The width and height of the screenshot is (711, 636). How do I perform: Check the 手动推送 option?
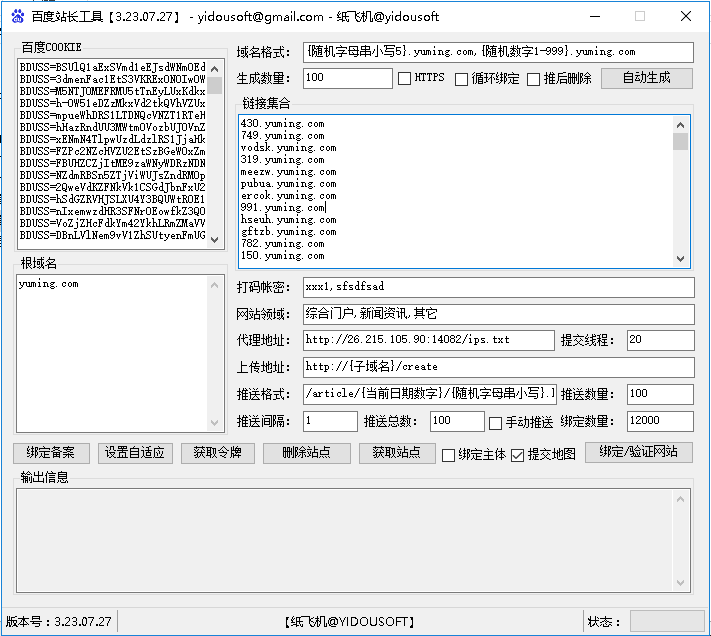click(x=496, y=423)
